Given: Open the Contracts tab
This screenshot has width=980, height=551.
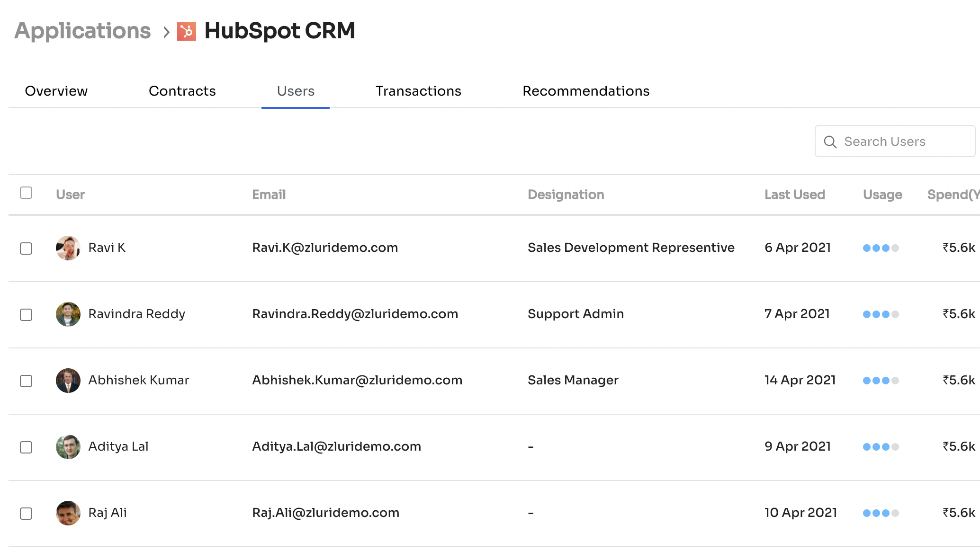Looking at the screenshot, I should [182, 91].
